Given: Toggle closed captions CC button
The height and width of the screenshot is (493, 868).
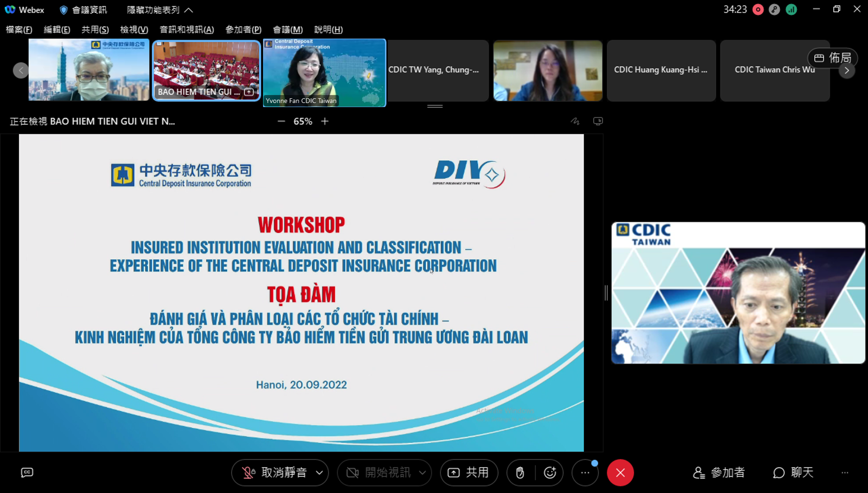Looking at the screenshot, I should tap(27, 472).
